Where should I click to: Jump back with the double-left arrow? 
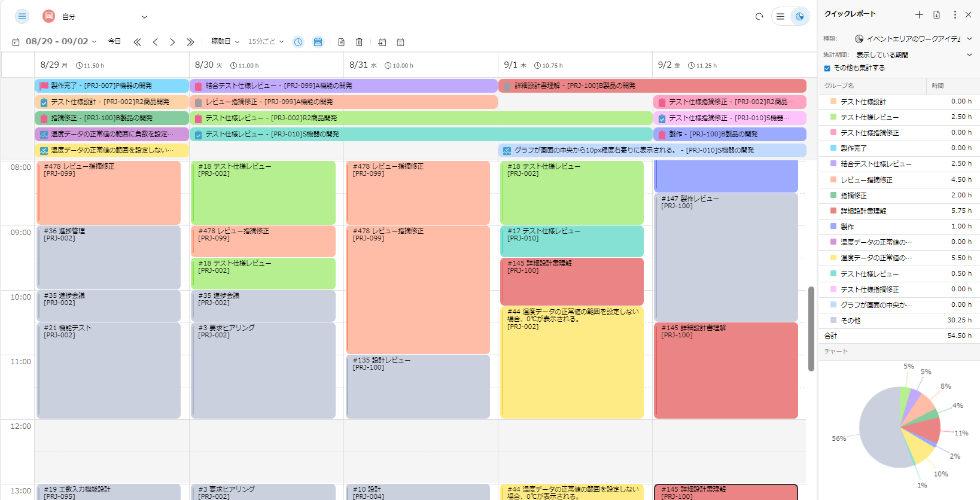pyautogui.click(x=137, y=42)
